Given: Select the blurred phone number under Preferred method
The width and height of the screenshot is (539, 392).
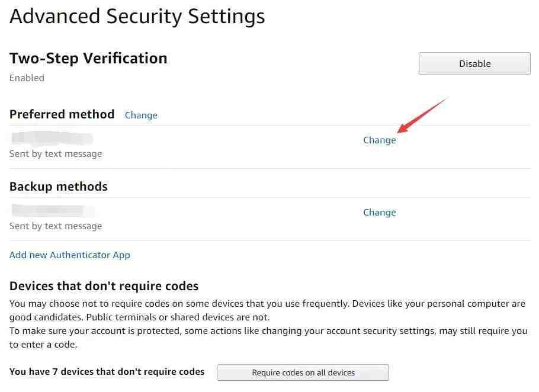Looking at the screenshot, I should [52, 139].
